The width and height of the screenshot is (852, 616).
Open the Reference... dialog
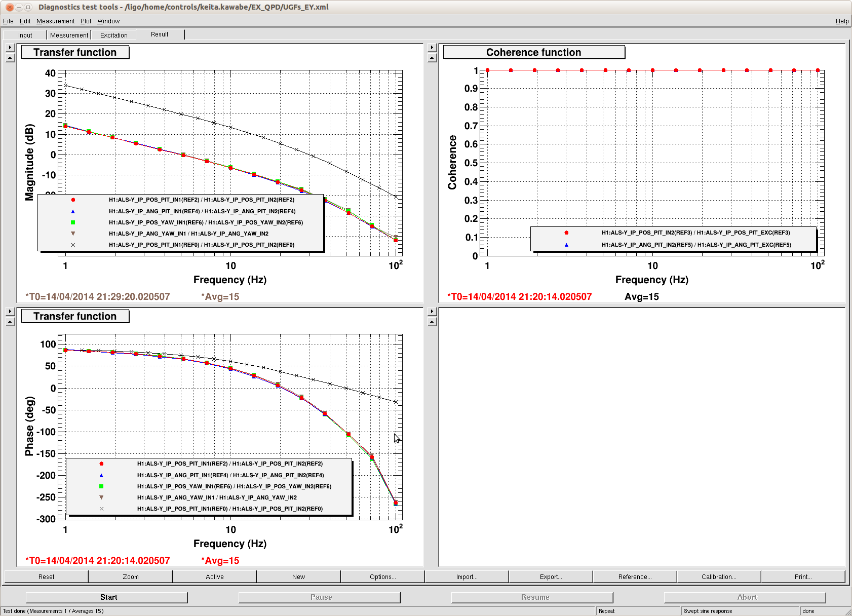635,576
